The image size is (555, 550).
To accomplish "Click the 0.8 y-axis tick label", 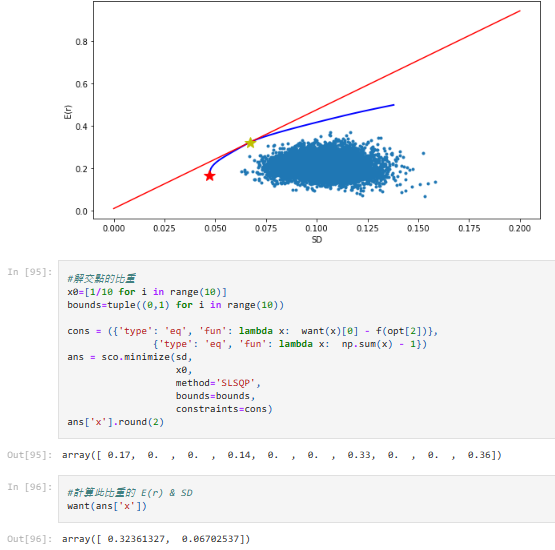I will (x=81, y=42).
